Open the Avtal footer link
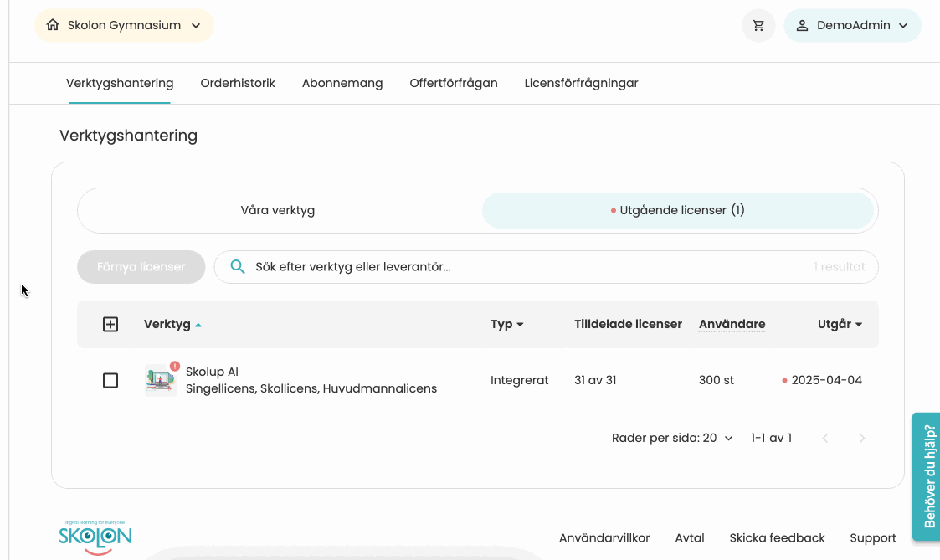The image size is (940, 560). point(690,537)
